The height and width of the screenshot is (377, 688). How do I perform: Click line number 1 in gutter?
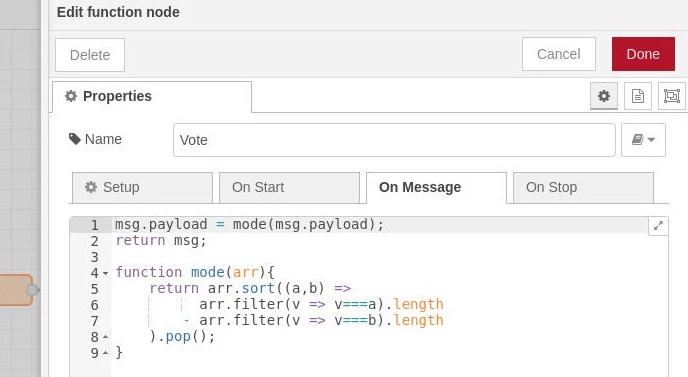pos(94,225)
